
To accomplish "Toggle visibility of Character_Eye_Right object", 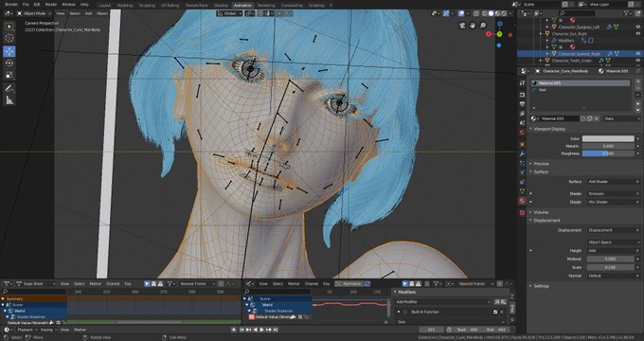I will [x=637, y=34].
